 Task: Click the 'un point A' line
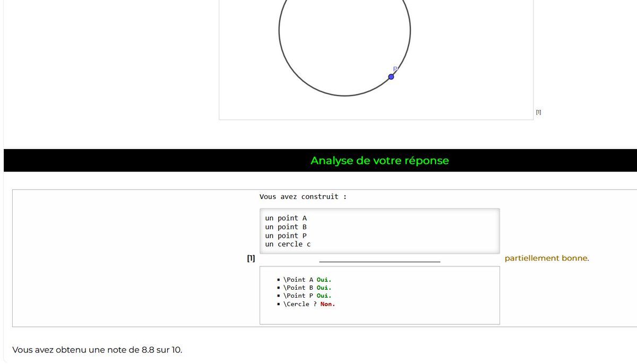coord(286,218)
